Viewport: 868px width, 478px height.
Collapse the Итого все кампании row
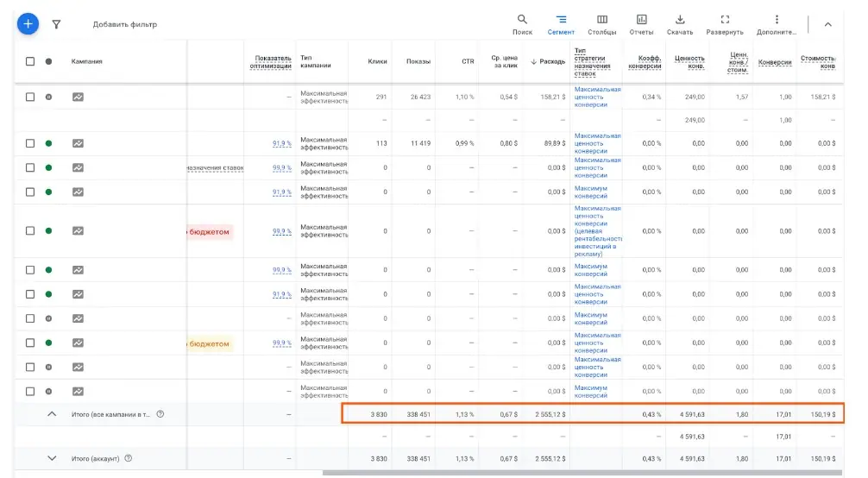[x=51, y=414]
